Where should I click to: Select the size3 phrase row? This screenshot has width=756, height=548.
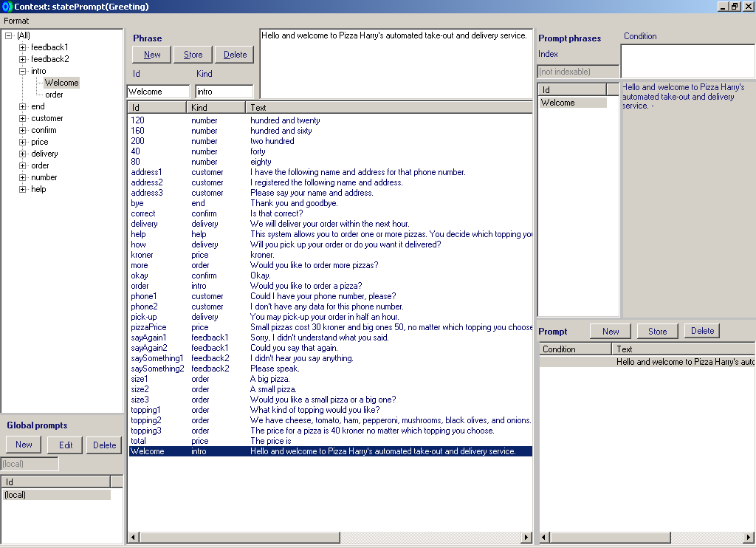click(x=331, y=400)
